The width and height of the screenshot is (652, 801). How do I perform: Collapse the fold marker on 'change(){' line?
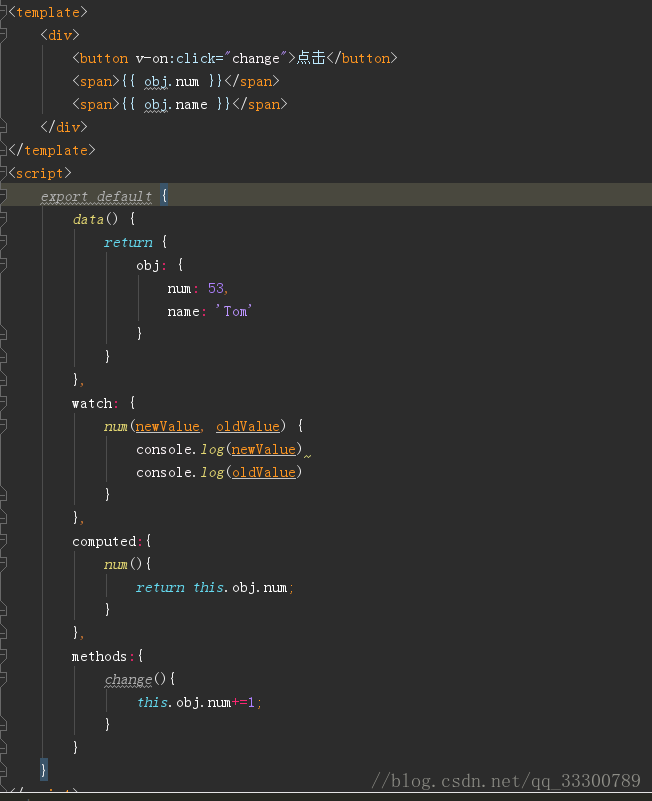(3, 678)
